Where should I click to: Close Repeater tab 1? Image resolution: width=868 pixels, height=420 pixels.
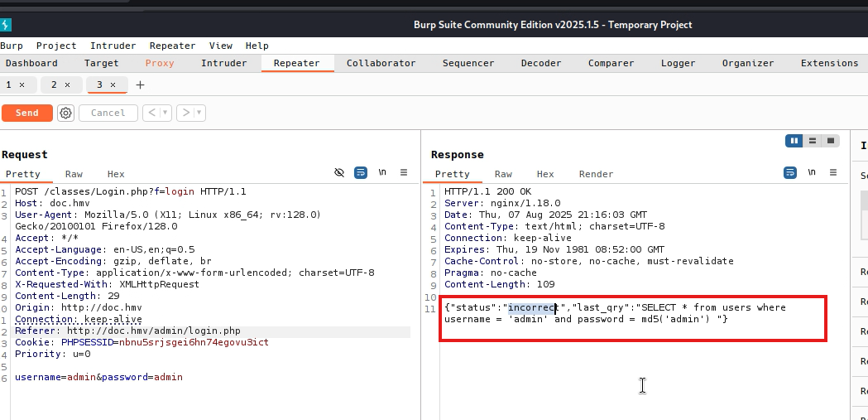coord(22,84)
